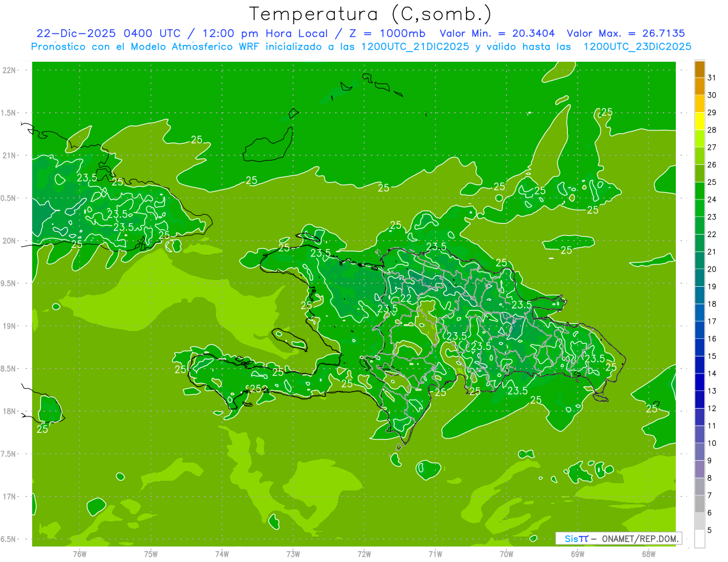728x562 pixels.
Task: Click the blue colorbar segment between 16 and 17
Action: (x=699, y=330)
